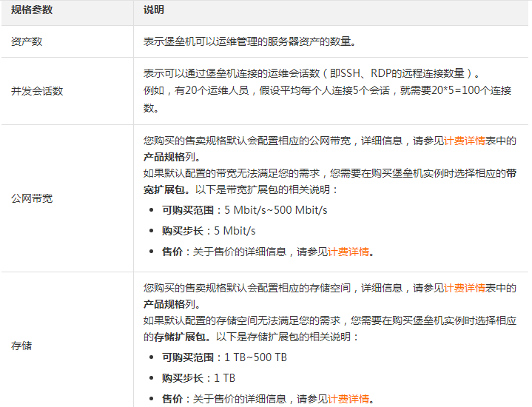Image resolution: width=532 pixels, height=407 pixels.
Task: Select the 并发会话数 row label
Action: pos(37,91)
